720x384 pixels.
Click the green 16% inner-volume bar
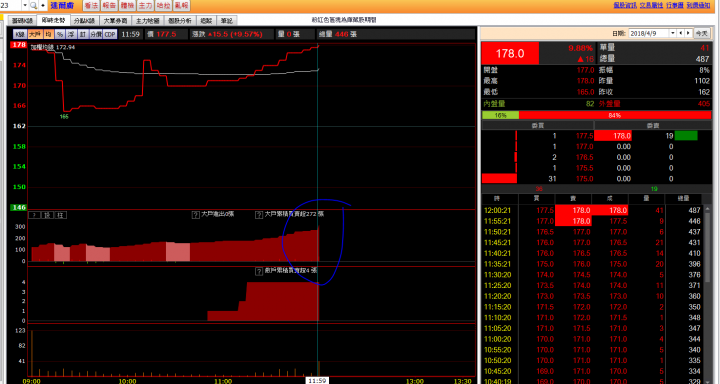point(501,115)
